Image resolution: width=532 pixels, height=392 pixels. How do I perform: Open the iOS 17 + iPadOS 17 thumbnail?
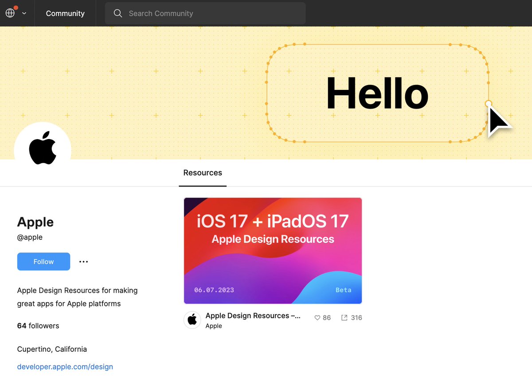(x=273, y=251)
